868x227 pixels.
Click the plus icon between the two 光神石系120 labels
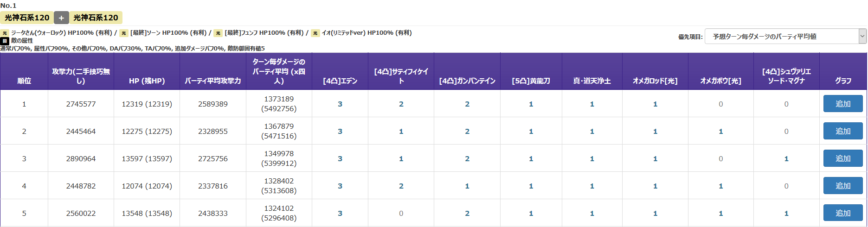(61, 18)
